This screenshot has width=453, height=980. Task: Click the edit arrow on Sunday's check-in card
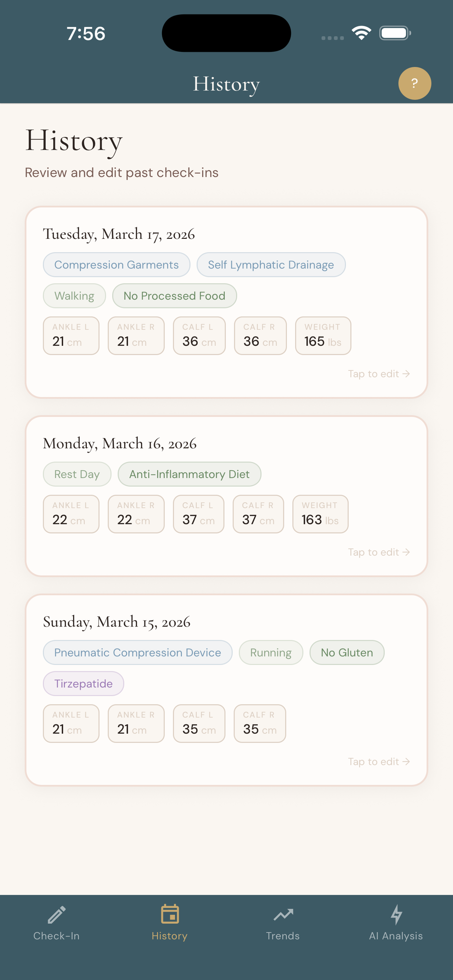point(379,761)
